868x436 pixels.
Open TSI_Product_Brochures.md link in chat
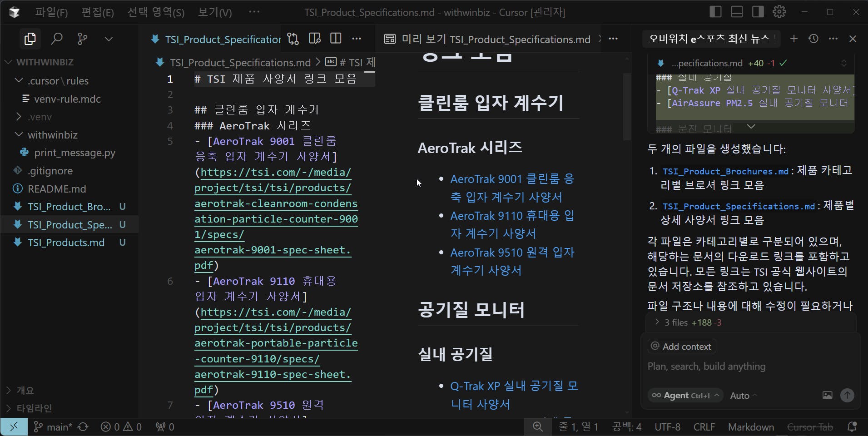pos(725,171)
